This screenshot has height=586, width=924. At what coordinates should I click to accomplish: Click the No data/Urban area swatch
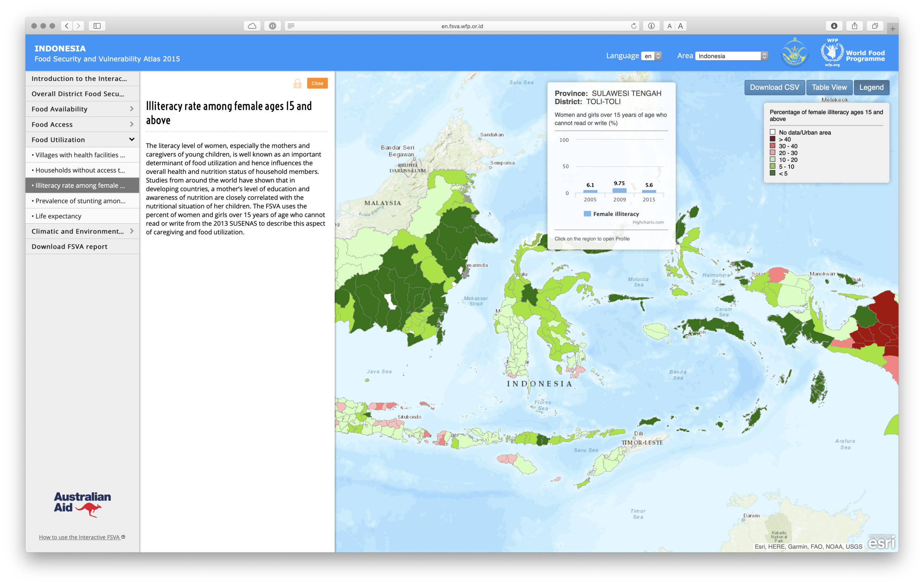772,132
